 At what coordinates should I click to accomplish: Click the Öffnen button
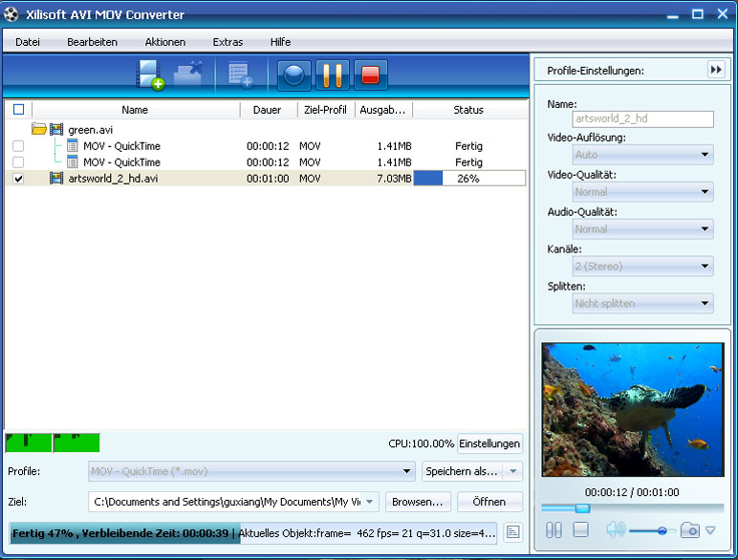[489, 502]
